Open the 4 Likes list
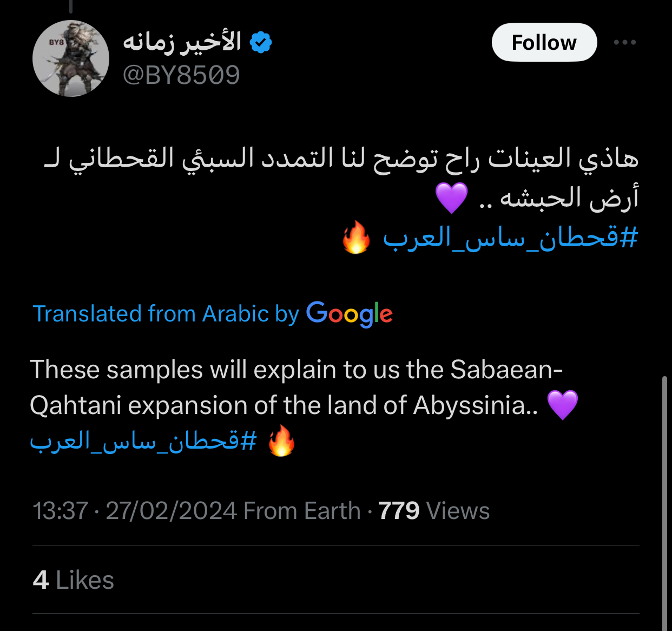The image size is (672, 631). pyautogui.click(x=74, y=580)
